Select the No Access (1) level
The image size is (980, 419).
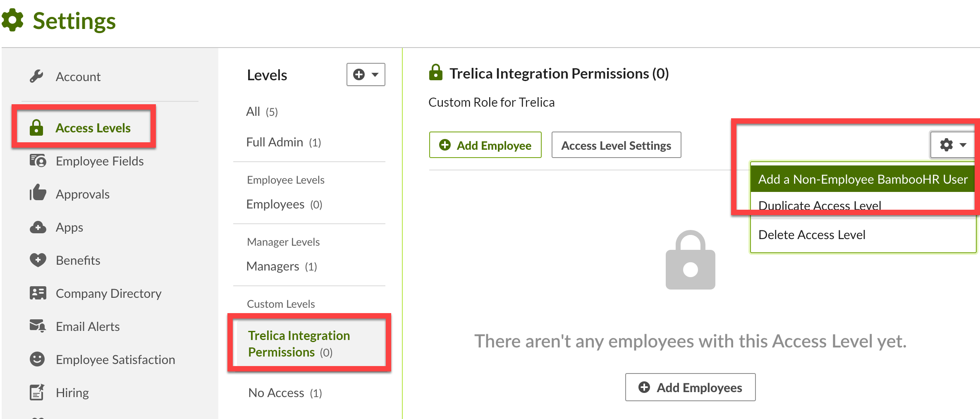click(285, 393)
